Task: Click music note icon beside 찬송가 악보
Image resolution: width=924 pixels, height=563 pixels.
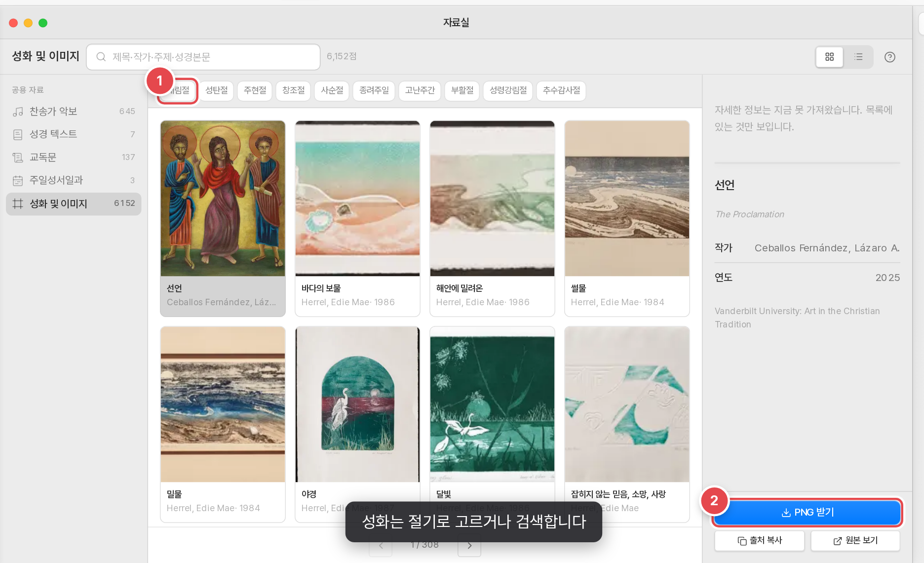Action: coord(18,112)
